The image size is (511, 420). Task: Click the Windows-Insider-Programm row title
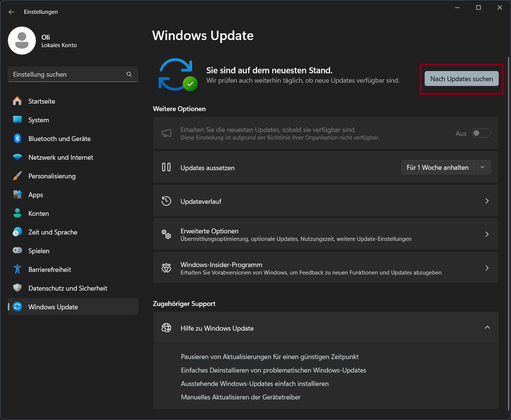[221, 264]
